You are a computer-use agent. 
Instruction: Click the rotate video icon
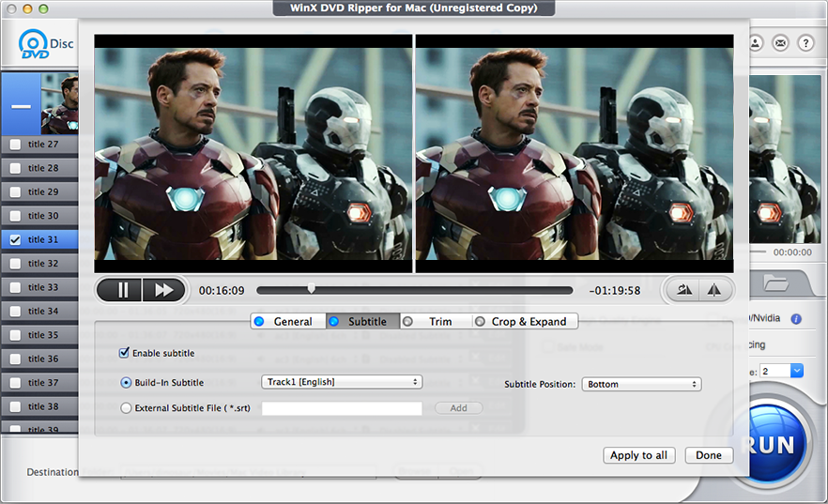coord(684,290)
